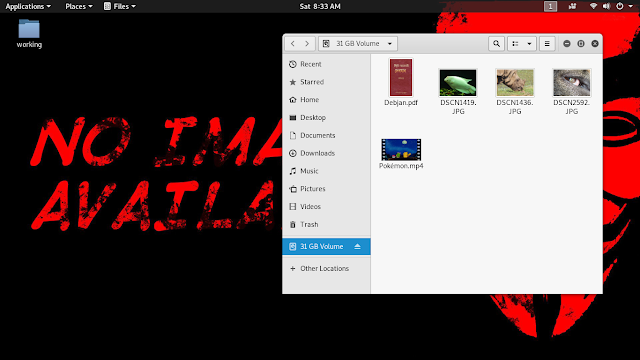This screenshot has width=640, height=360.
Task: Open system menu dropdown arrow
Action: click(631, 6)
